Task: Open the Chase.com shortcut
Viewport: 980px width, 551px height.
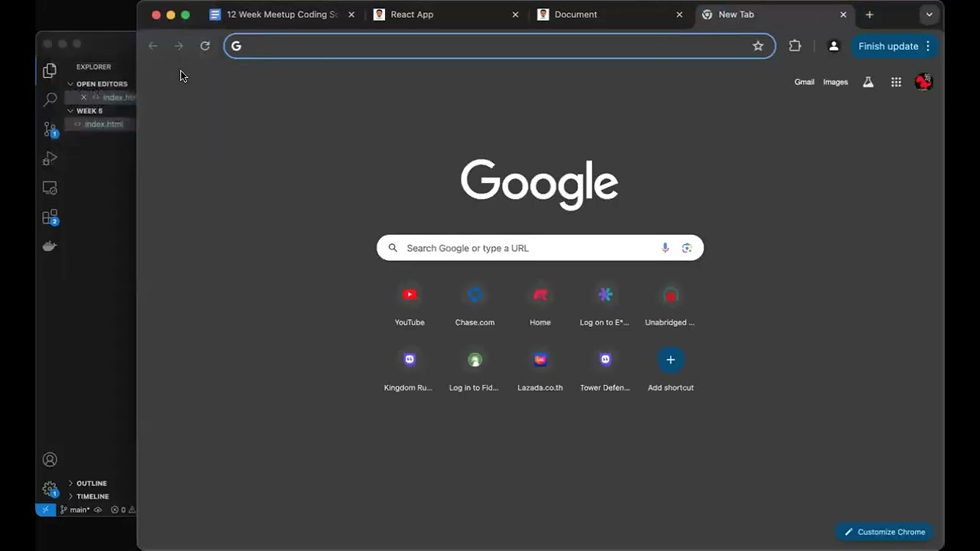Action: pyautogui.click(x=475, y=305)
